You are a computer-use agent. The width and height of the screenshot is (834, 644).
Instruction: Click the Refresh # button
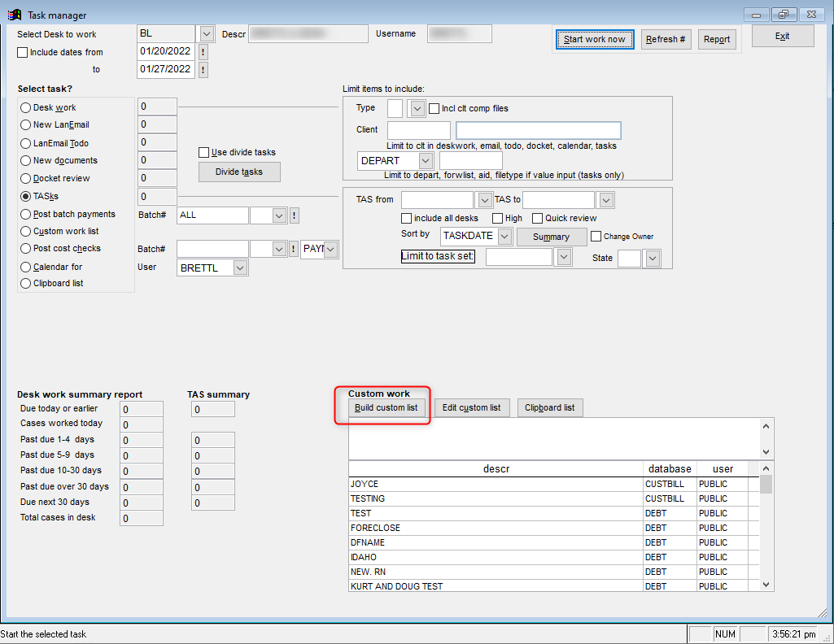tap(666, 39)
